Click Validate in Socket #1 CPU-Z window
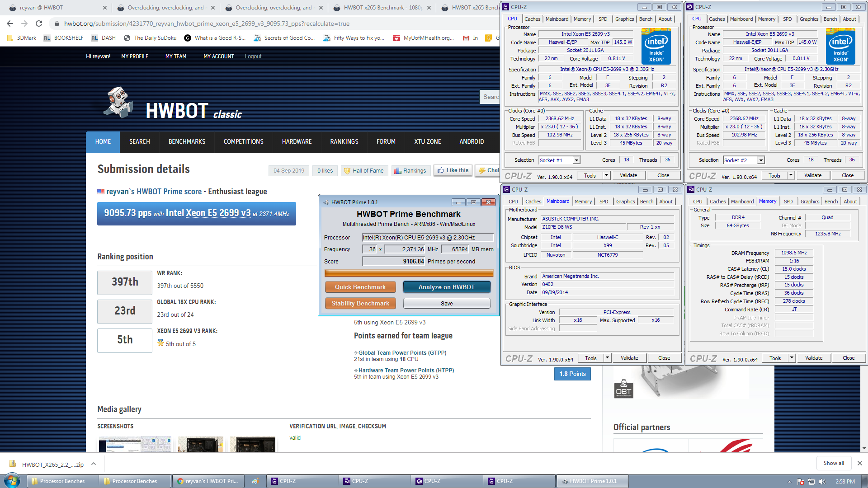The width and height of the screenshot is (868, 488). (x=628, y=175)
